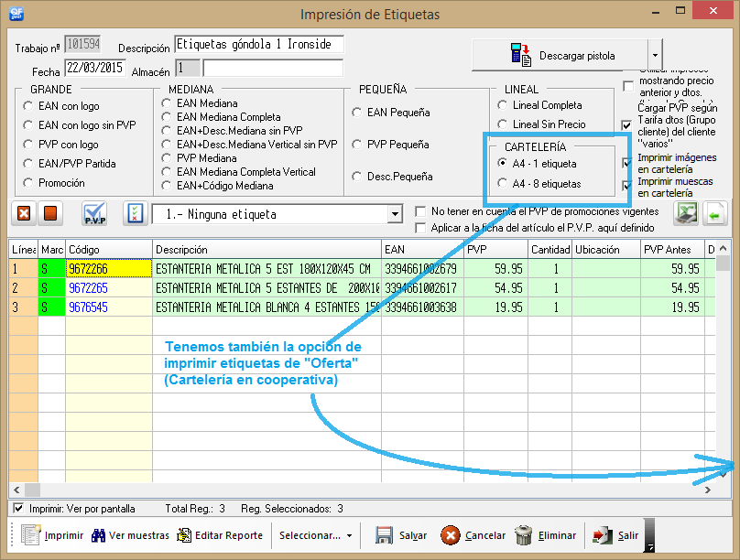This screenshot has height=560, width=740.
Task: Click Ver muestras binoculars button
Action: [130, 535]
